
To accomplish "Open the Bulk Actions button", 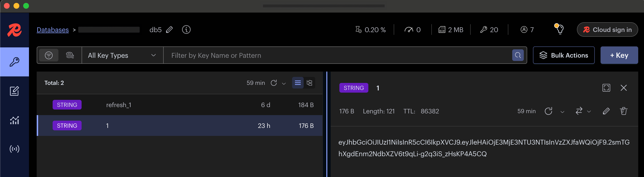I will [563, 55].
